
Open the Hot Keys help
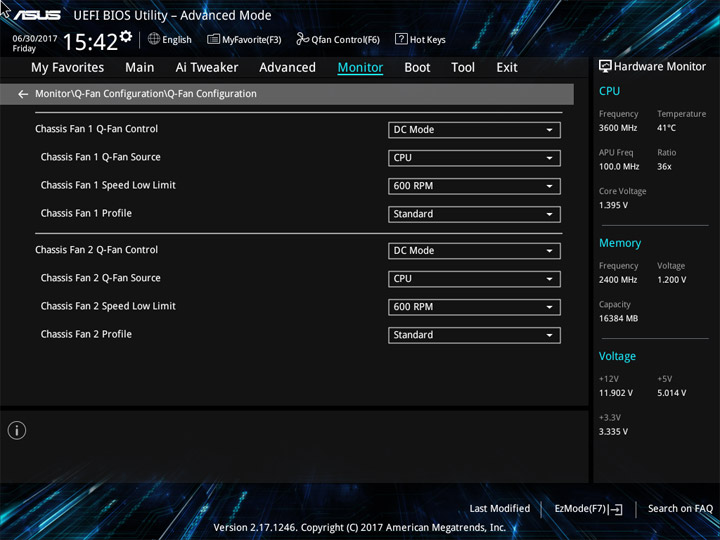pos(420,39)
